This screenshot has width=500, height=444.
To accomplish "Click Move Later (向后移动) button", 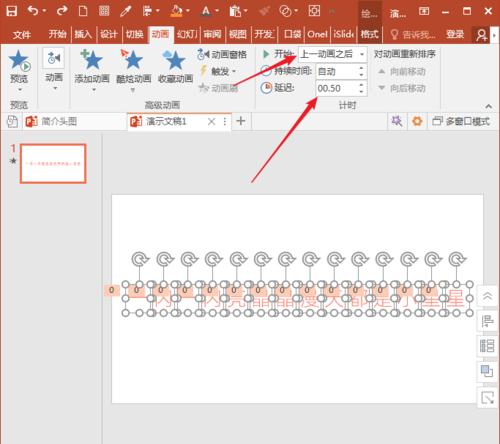I will 402,88.
